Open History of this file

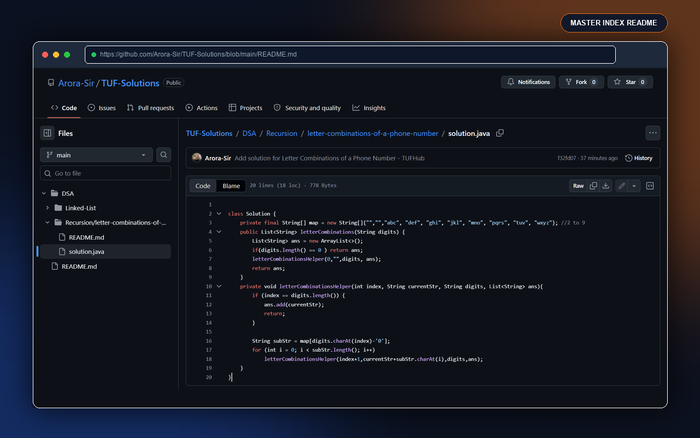pos(639,158)
